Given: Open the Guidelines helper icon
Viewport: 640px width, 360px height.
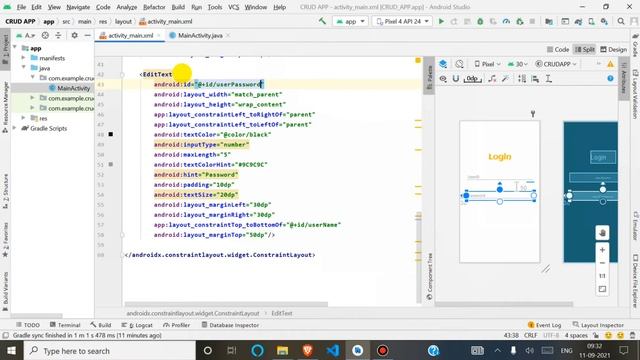Looking at the screenshot, I should [549, 78].
